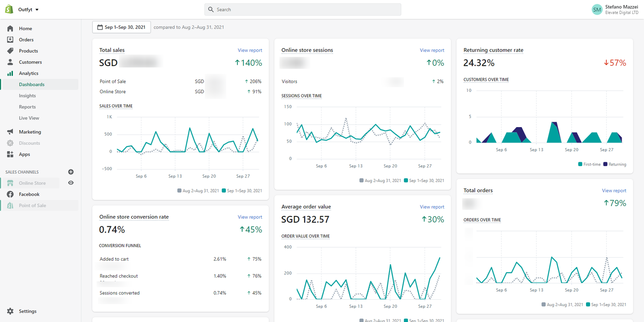
Task: Click the Analytics bar chart icon
Action: (10, 73)
